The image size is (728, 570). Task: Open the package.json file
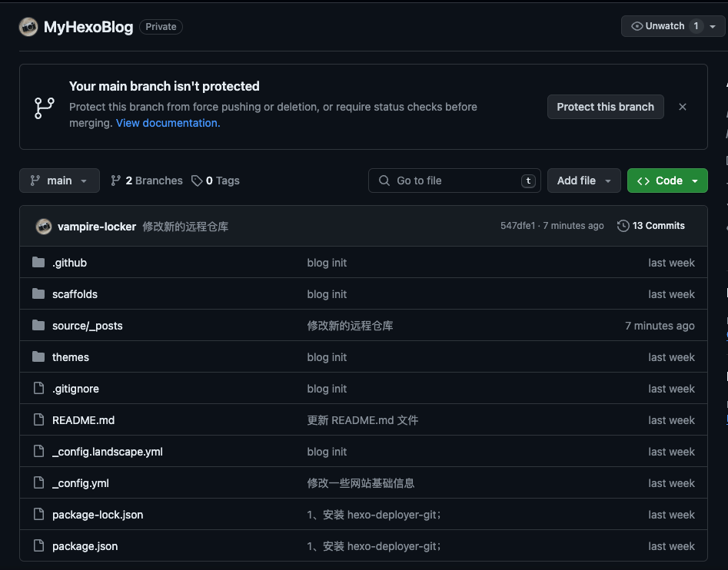pos(85,546)
